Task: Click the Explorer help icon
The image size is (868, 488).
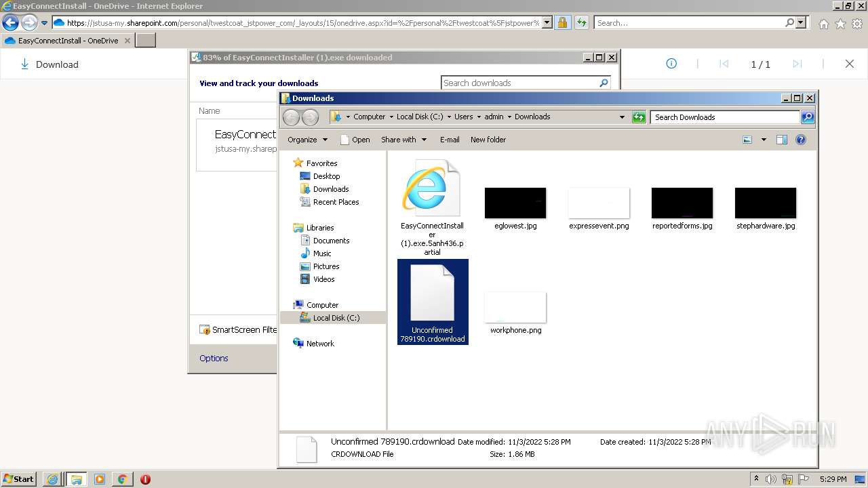Action: (x=801, y=140)
